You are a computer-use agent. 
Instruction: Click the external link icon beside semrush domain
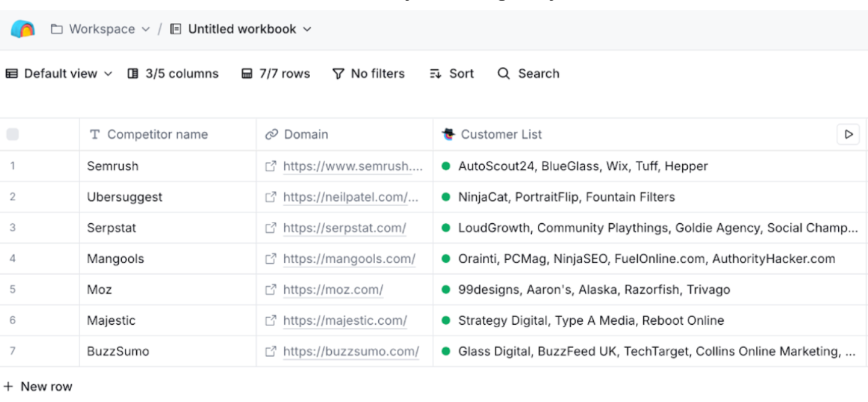[x=271, y=166]
